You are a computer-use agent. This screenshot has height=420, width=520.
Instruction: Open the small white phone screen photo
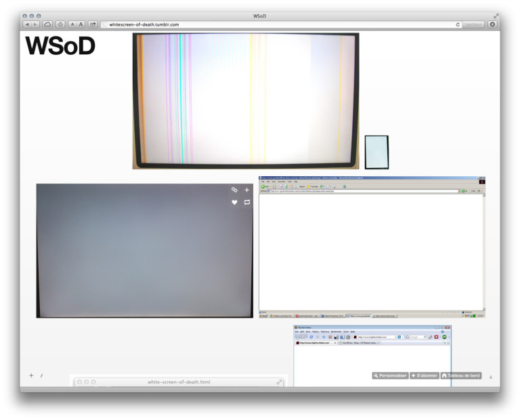[376, 152]
